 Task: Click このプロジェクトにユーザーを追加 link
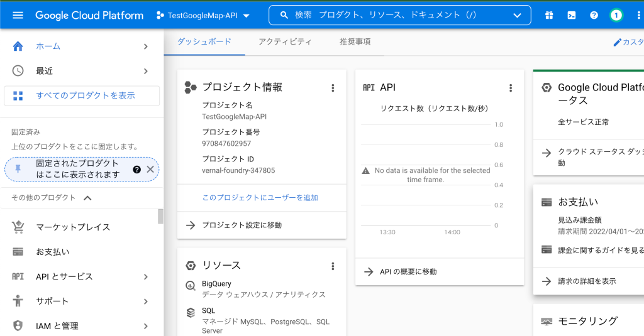pos(260,198)
